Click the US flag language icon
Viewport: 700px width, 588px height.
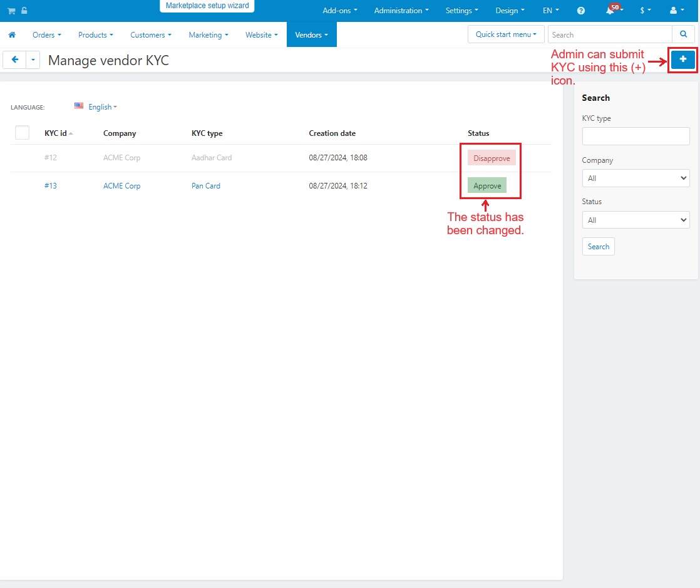point(78,106)
